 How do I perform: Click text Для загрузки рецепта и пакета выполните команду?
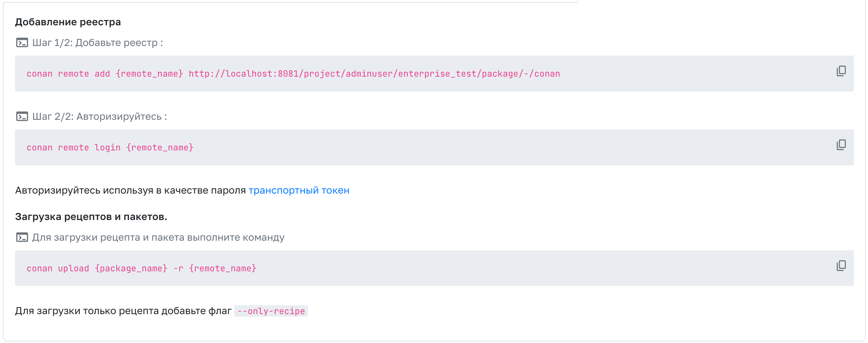click(x=158, y=237)
